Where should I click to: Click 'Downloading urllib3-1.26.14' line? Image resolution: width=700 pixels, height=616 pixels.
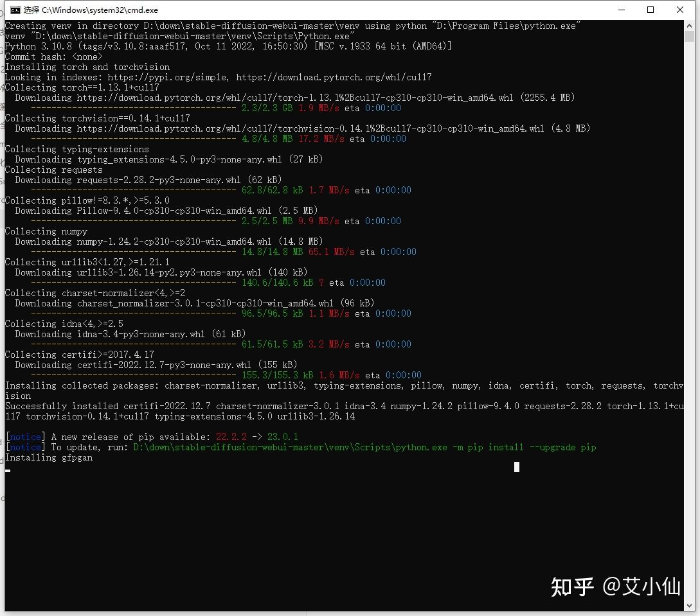pyautogui.click(x=161, y=272)
